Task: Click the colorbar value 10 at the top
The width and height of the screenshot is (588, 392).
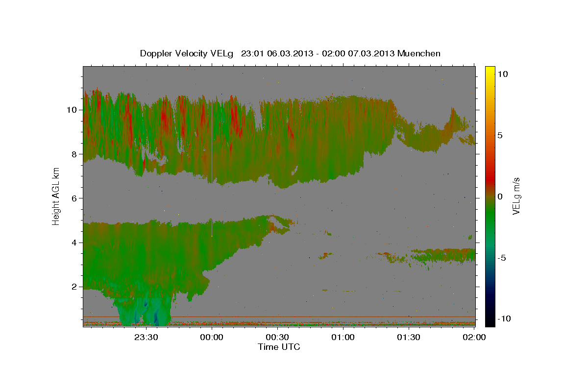Action: click(503, 73)
